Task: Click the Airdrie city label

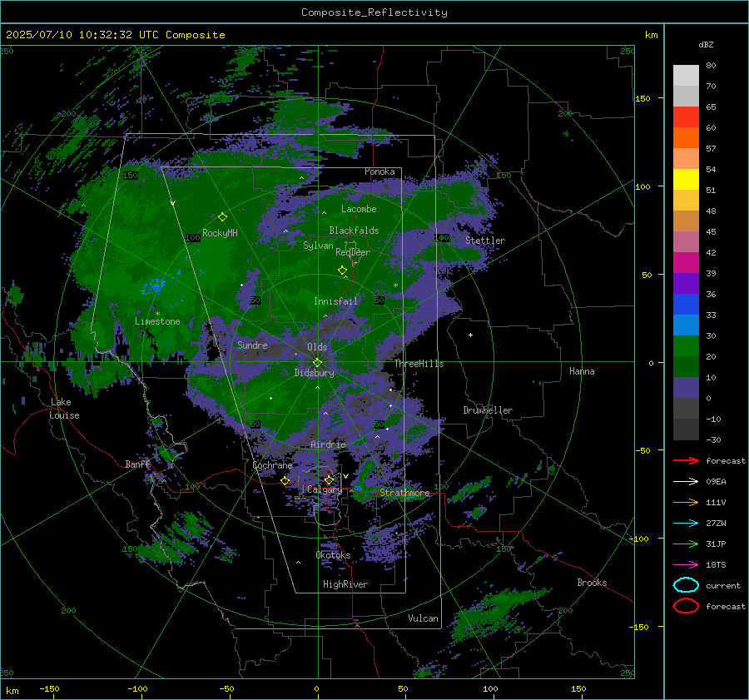Action: (328, 444)
